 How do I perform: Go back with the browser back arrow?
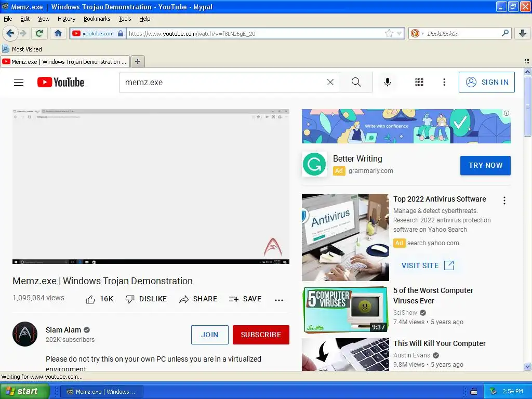click(x=10, y=33)
